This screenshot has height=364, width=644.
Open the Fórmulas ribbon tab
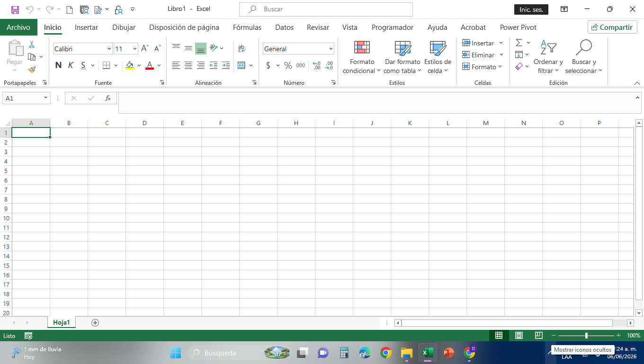(247, 27)
